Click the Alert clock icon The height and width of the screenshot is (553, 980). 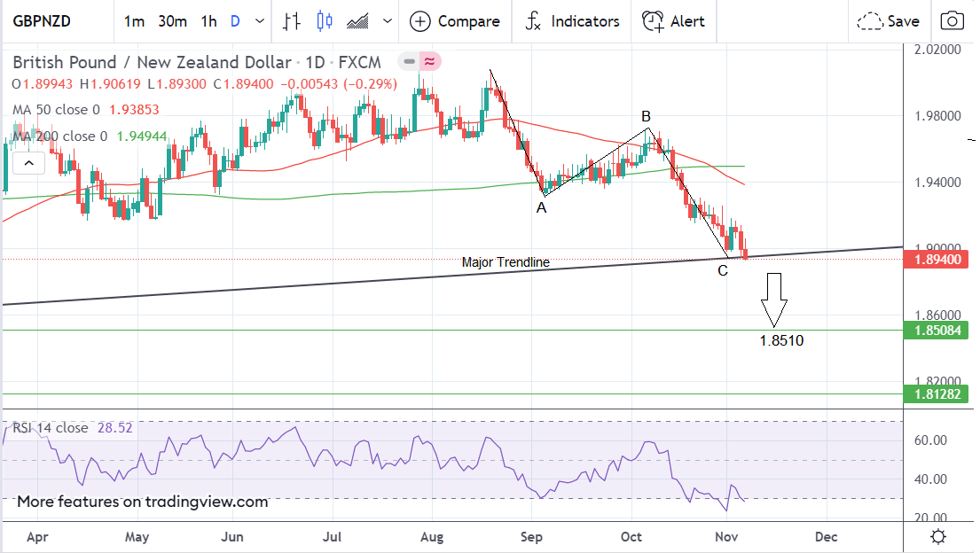pos(654,21)
